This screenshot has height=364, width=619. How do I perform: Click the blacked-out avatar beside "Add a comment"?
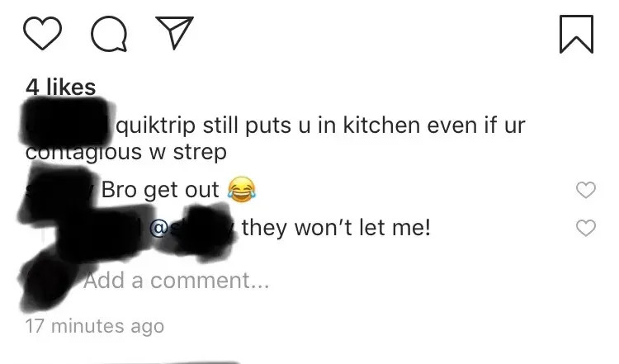[x=47, y=281]
